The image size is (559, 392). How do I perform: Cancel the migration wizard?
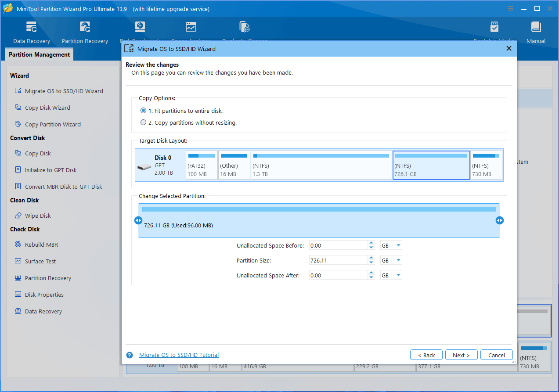pos(497,355)
